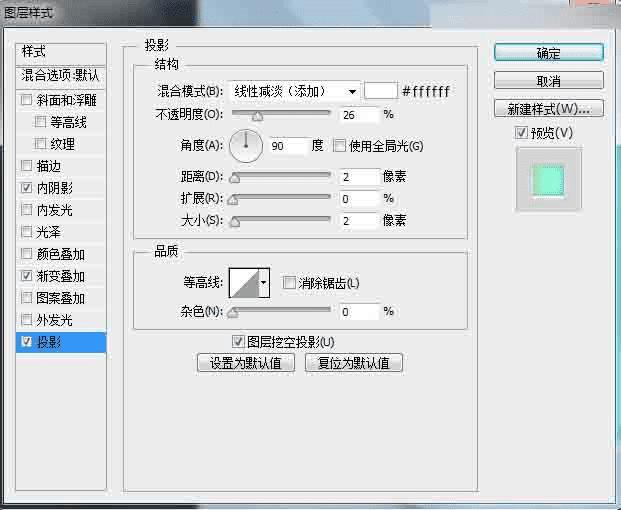Toggle 图层挖空投影 checkbox
Screen dimensions: 621x510
point(238,341)
